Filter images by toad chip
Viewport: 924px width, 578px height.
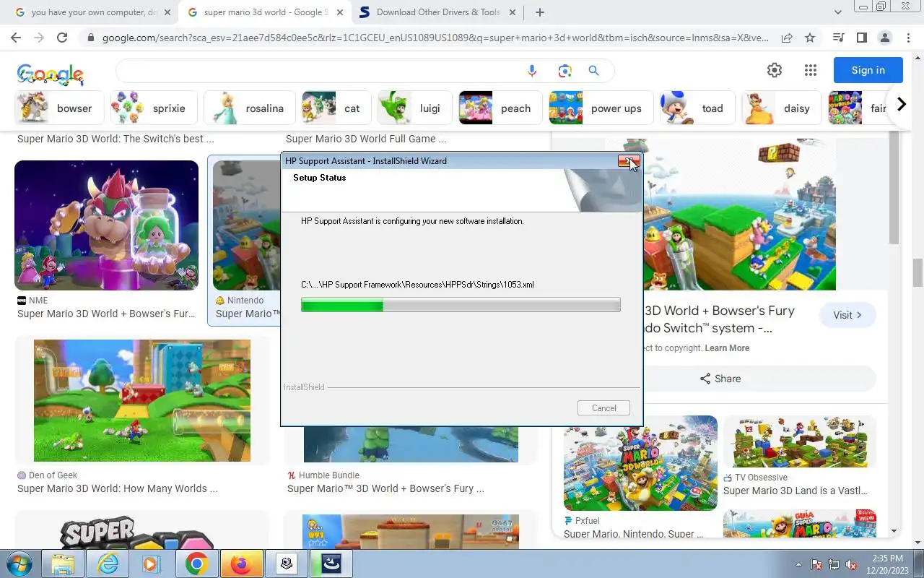[x=697, y=108]
